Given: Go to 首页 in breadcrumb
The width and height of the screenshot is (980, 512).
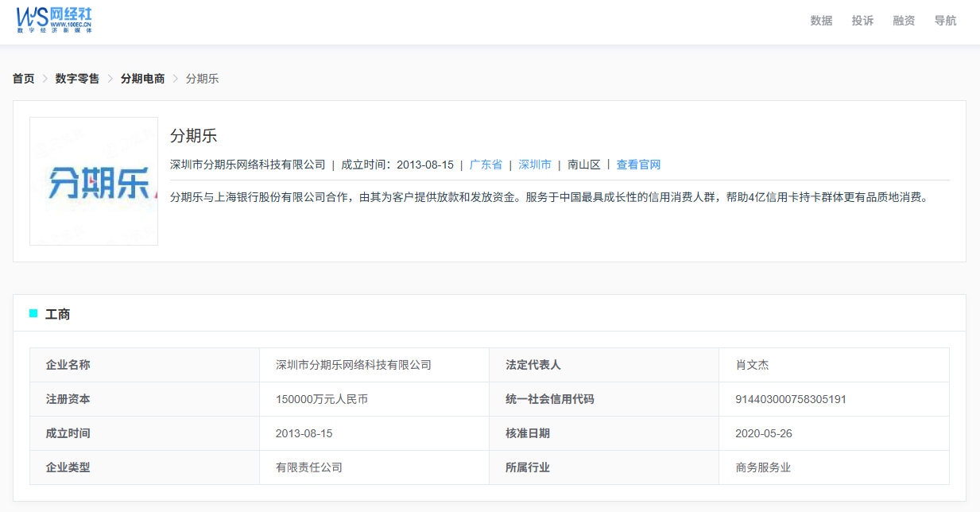Looking at the screenshot, I should point(23,79).
